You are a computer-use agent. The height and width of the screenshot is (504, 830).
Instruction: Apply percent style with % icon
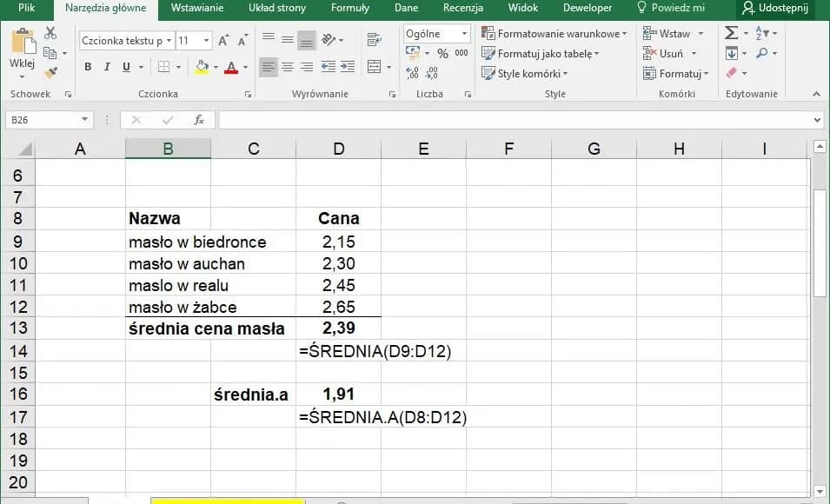point(442,53)
